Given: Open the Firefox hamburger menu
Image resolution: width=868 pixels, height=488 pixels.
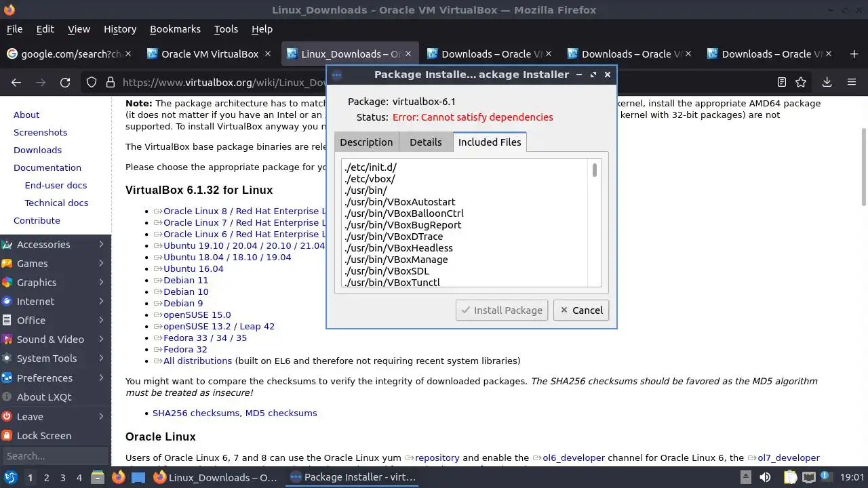Looking at the screenshot, I should 852,82.
